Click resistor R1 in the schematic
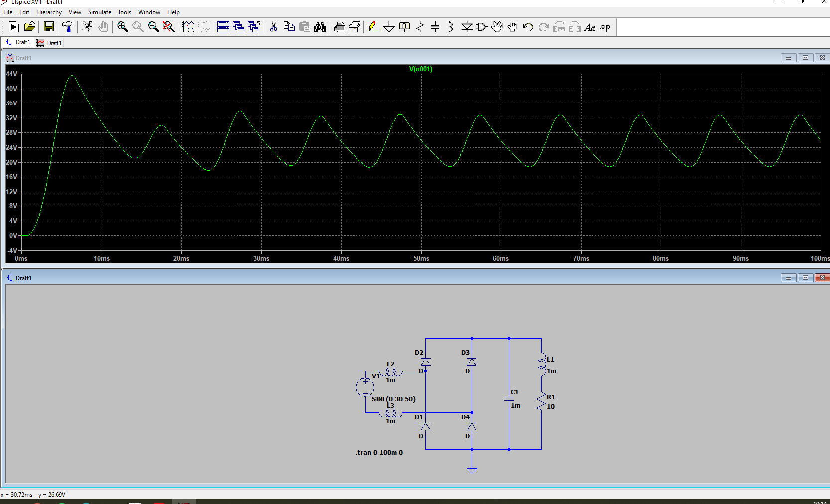 click(x=541, y=402)
